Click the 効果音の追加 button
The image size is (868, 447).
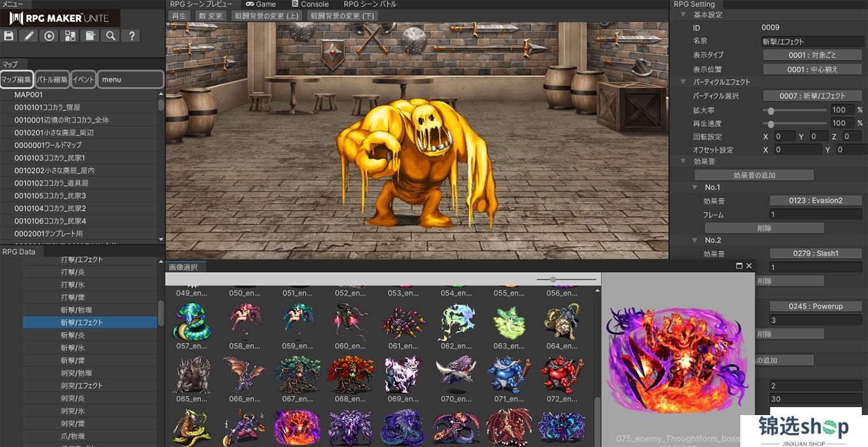[754, 175]
